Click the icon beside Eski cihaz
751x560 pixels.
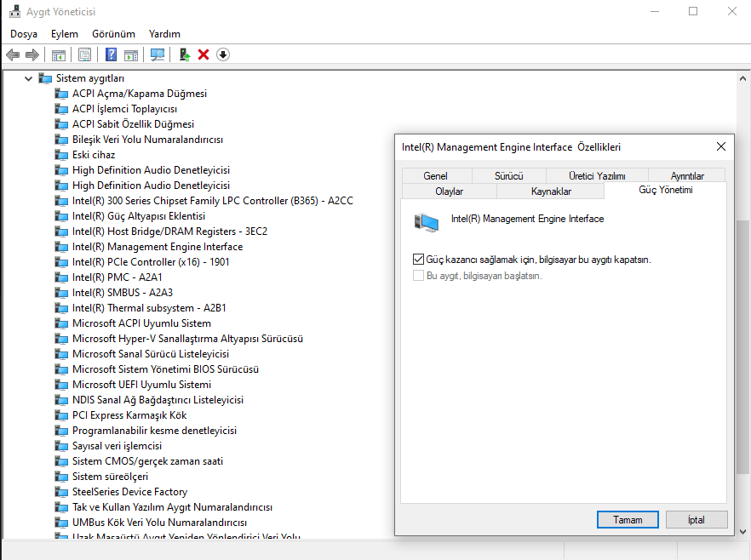tap(61, 155)
